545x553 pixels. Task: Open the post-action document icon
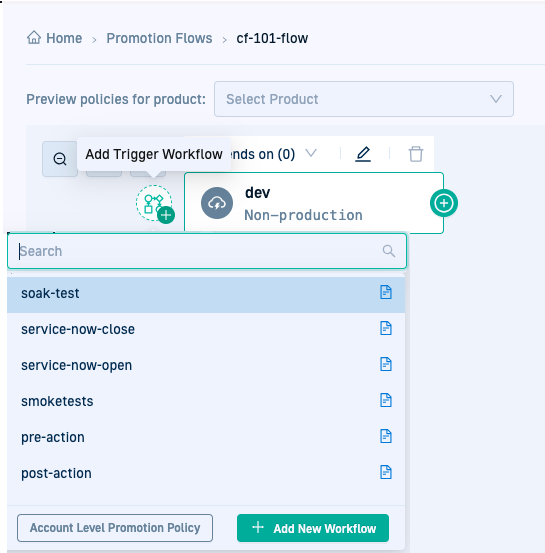click(x=386, y=472)
